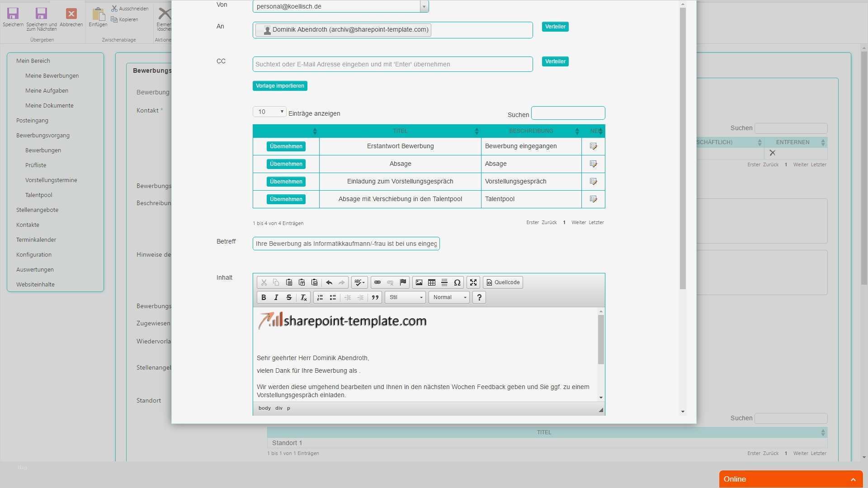Viewport: 868px width, 488px height.
Task: Open Terminkalender from the sidebar
Action: (x=36, y=239)
